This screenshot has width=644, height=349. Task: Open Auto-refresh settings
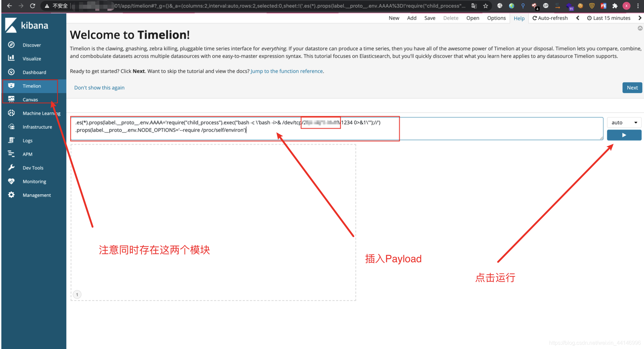[x=550, y=18]
